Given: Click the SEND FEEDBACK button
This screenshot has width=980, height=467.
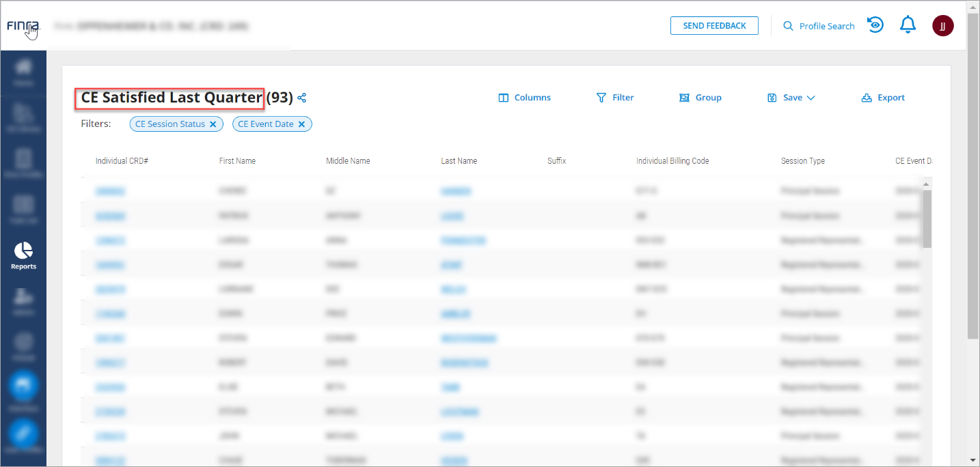Looking at the screenshot, I should click(714, 26).
